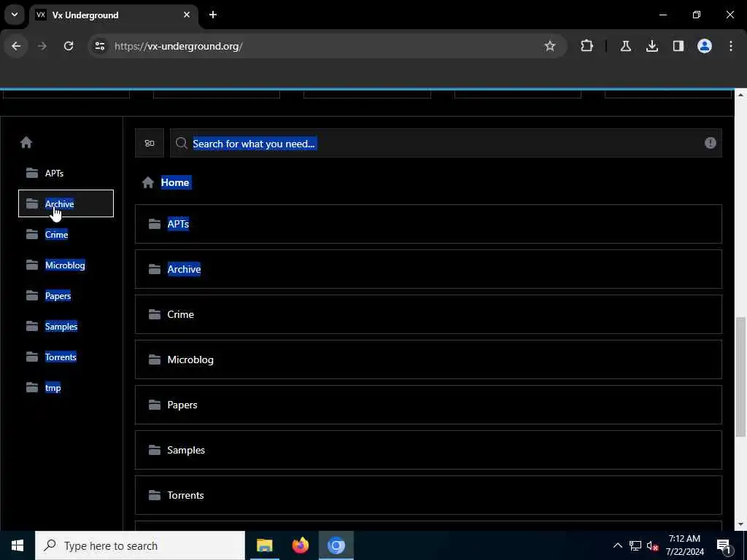This screenshot has width=747, height=560.
Task: Open the browser profile avatar
Action: (705, 46)
